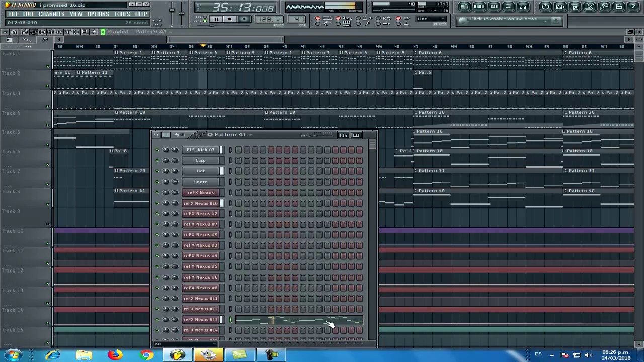Click the Render/export audio icon
Image resolution: width=644 pixels, height=362 pixels.
point(575,7)
